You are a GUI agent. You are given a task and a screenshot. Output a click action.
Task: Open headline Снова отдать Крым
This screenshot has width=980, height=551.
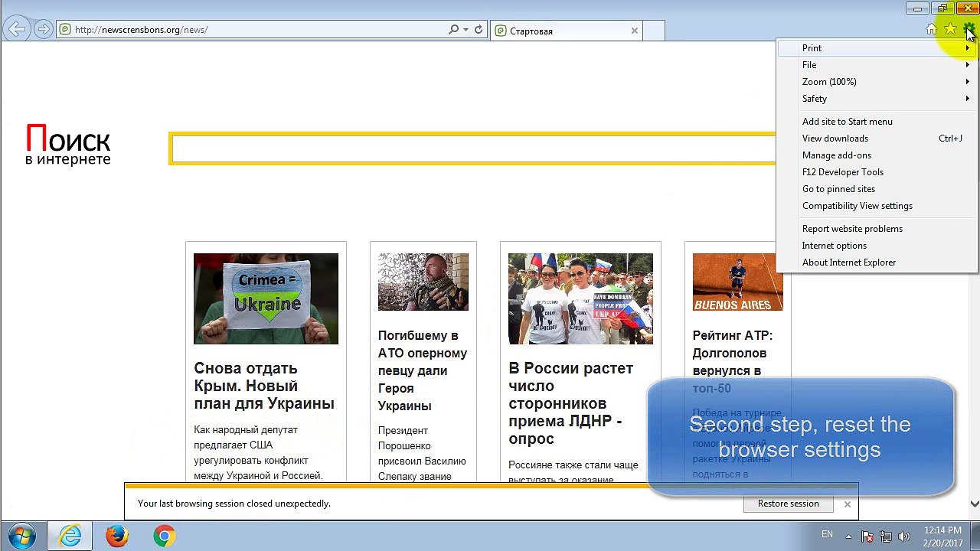(264, 386)
